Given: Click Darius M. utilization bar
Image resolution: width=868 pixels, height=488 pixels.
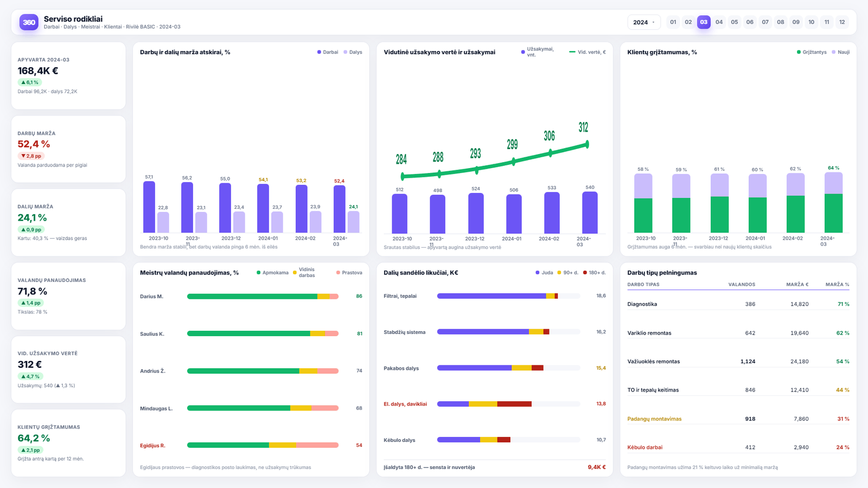Looking at the screenshot, I should click(263, 297).
